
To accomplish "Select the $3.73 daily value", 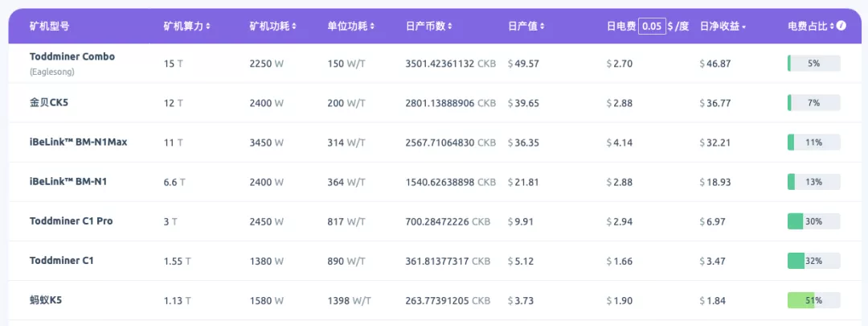I will pos(521,300).
